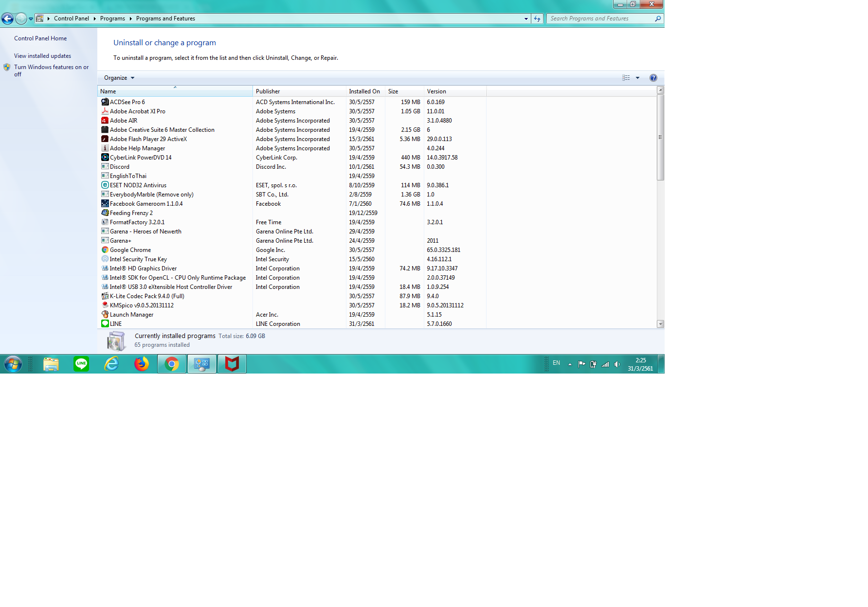
Task: Click the EN language indicator
Action: pyautogui.click(x=556, y=363)
